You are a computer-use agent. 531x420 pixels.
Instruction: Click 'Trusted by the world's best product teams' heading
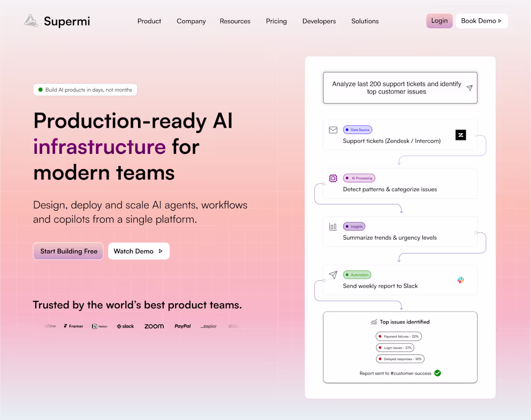click(x=137, y=305)
